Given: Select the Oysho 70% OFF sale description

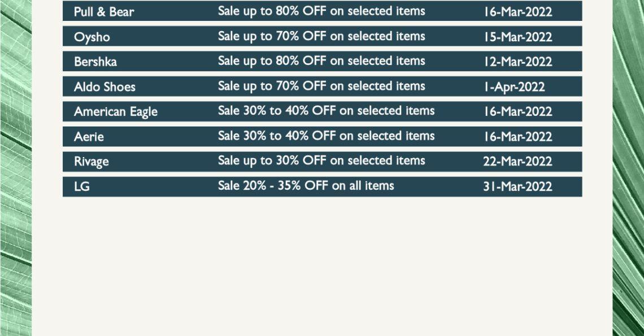Looking at the screenshot, I should pyautogui.click(x=321, y=36).
